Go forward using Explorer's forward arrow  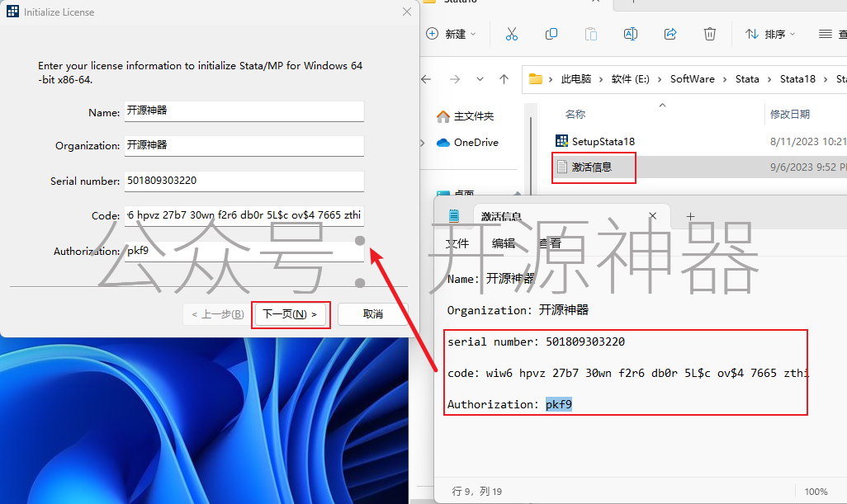[x=455, y=79]
